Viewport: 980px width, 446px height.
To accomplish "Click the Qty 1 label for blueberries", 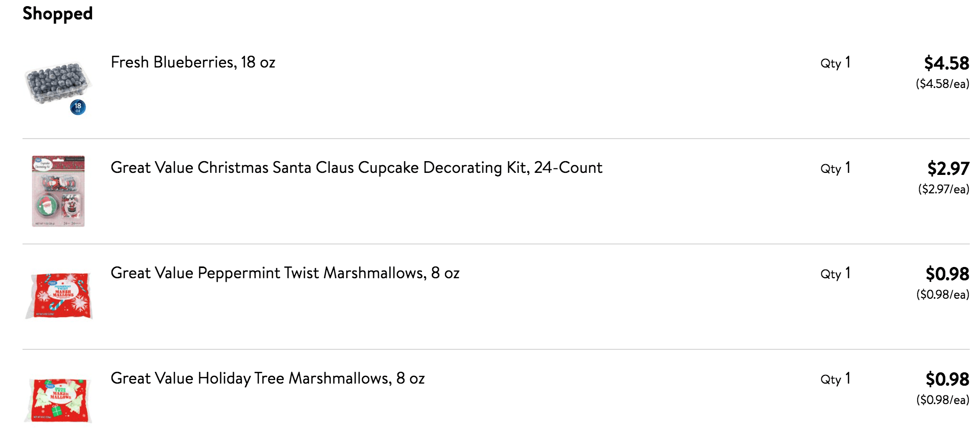I will 836,63.
